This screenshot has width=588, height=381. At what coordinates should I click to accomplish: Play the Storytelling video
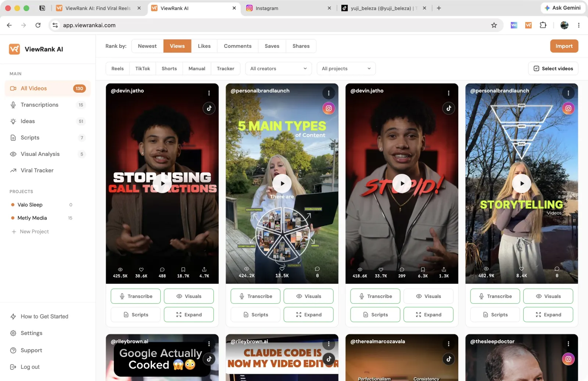[x=521, y=183]
